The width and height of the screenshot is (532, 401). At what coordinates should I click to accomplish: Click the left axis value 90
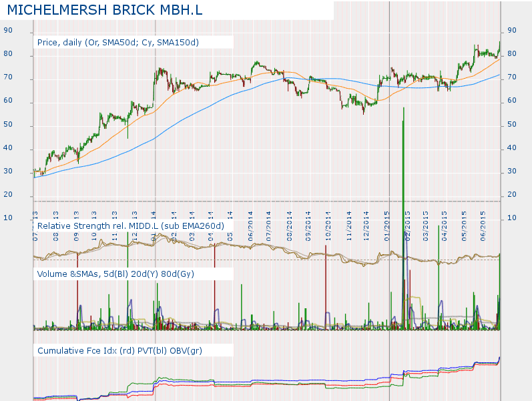[8, 30]
